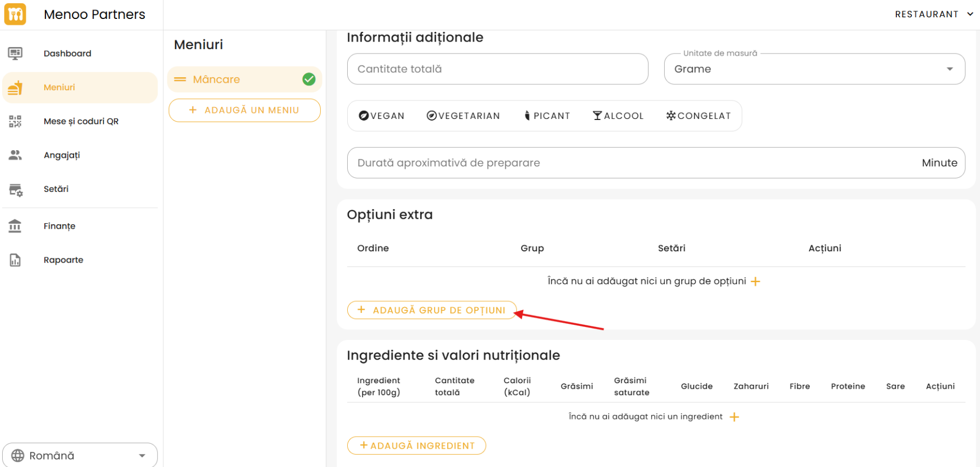Screen dimensions: 980x467
Task: Click the plus icon beside empty ingredient message
Action: point(734,417)
